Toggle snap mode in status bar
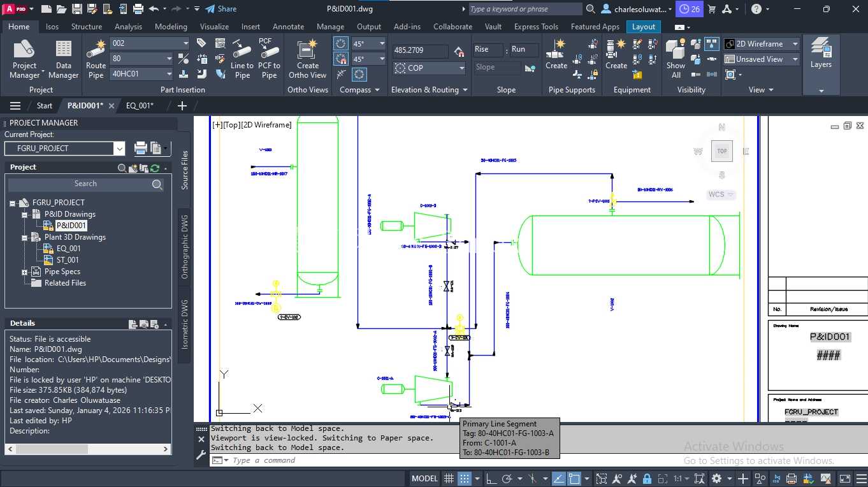This screenshot has width=868, height=487. pyautogui.click(x=465, y=479)
